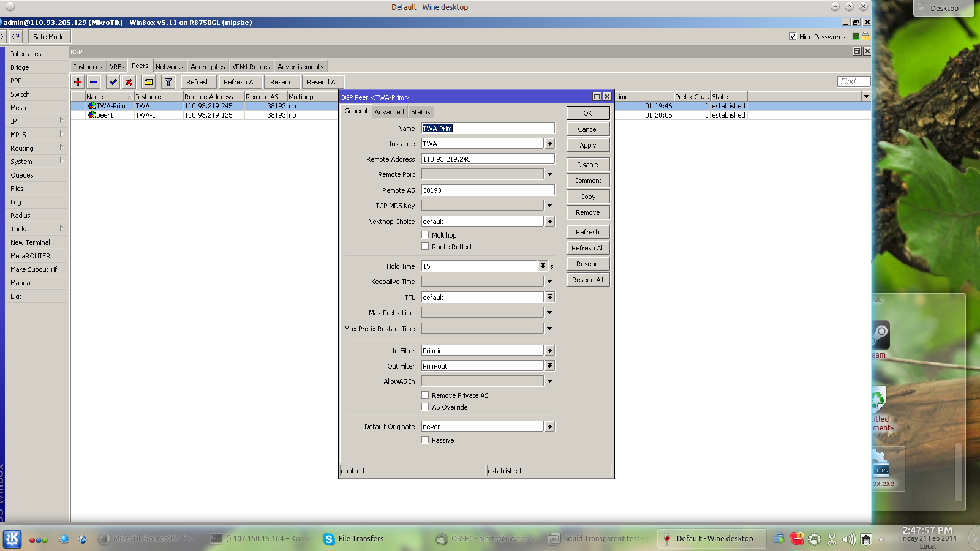Click the Safe Mode button
980x551 pixels.
(49, 37)
